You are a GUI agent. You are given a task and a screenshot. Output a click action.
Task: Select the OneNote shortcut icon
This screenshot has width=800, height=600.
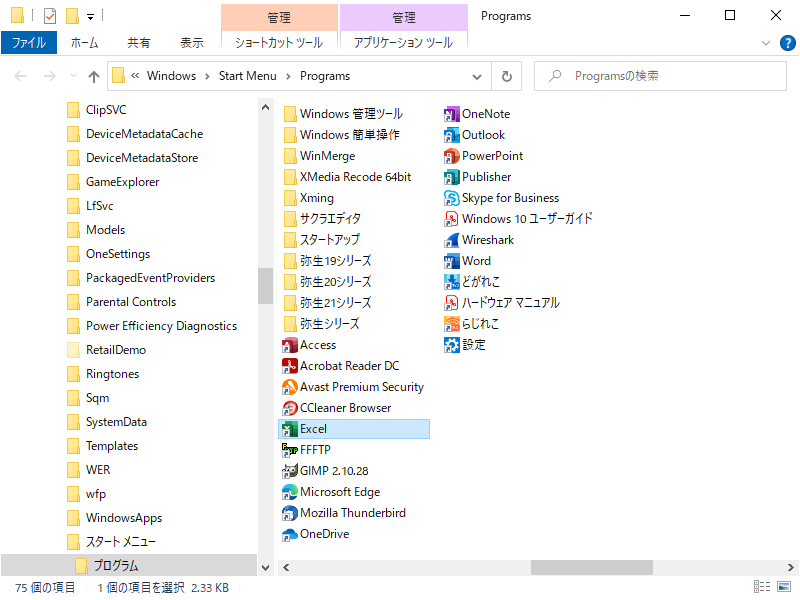(x=452, y=114)
